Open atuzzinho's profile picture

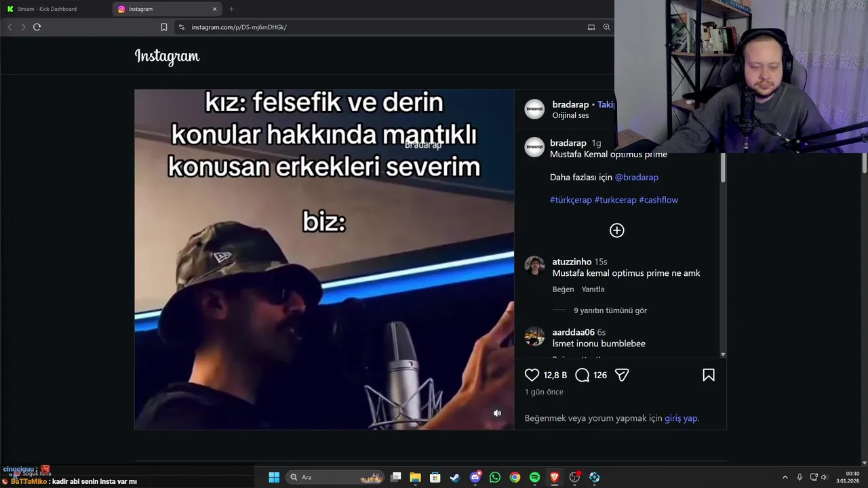tap(534, 266)
